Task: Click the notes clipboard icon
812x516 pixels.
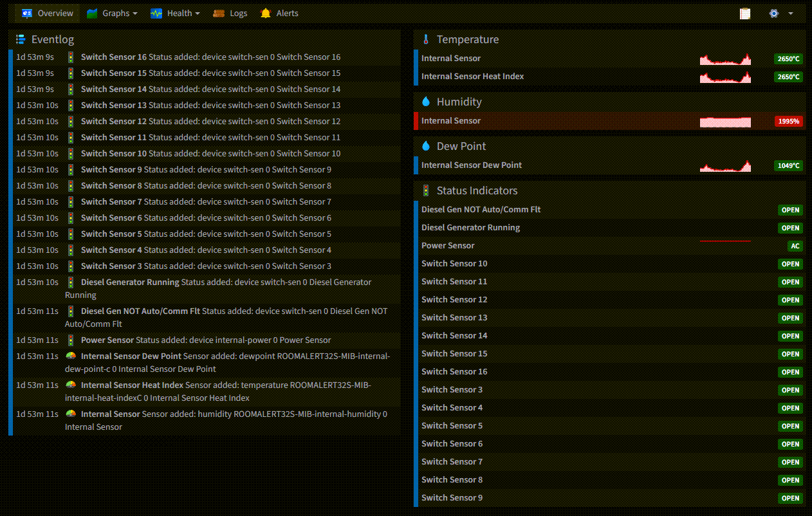Action: pyautogui.click(x=745, y=14)
